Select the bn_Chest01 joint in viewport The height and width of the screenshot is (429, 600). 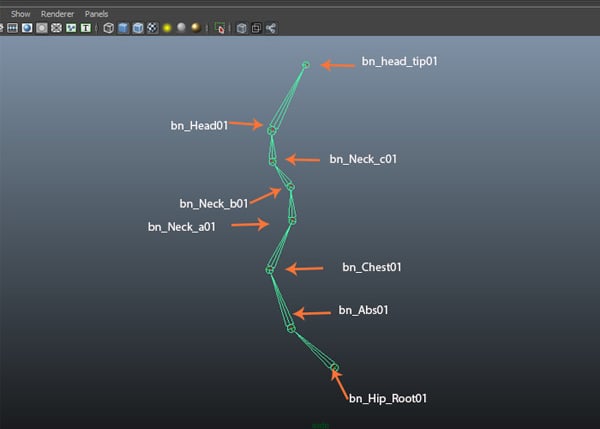coord(270,270)
